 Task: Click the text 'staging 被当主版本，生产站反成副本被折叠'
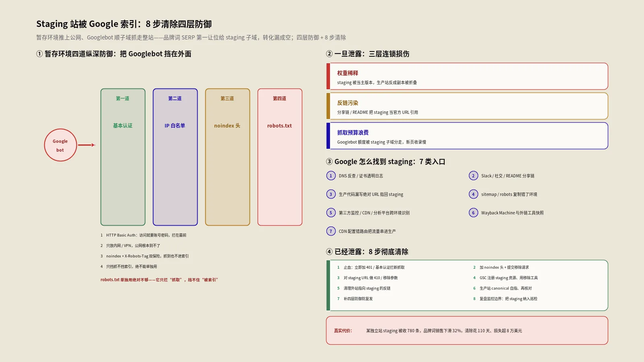coord(377,82)
